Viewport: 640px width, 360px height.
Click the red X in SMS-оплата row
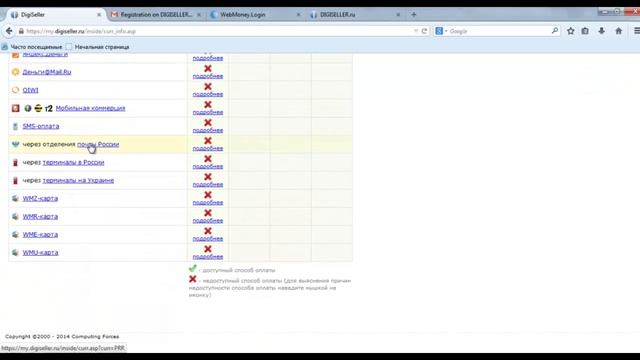click(x=208, y=122)
